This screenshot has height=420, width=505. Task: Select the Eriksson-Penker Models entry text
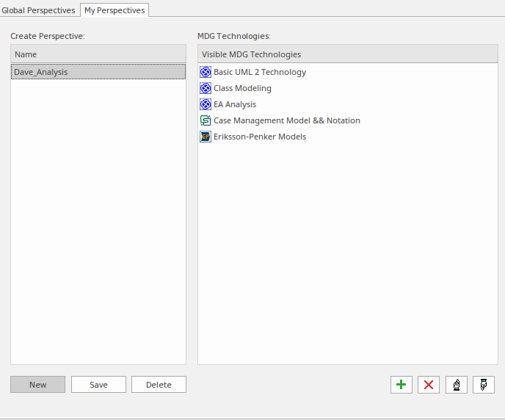260,137
